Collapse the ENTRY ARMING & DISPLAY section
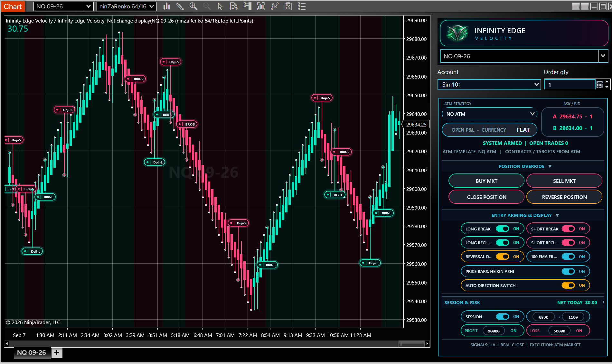The width and height of the screenshot is (612, 364). click(557, 215)
